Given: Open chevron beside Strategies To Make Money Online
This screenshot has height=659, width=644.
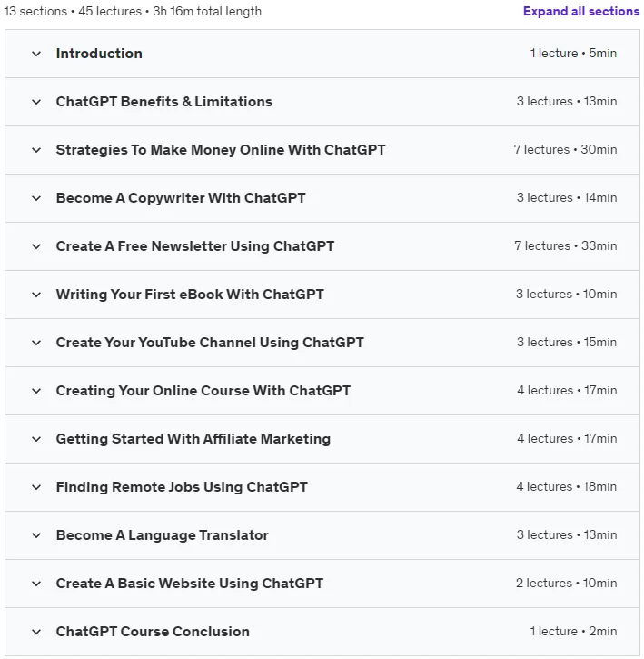Looking at the screenshot, I should [36, 150].
